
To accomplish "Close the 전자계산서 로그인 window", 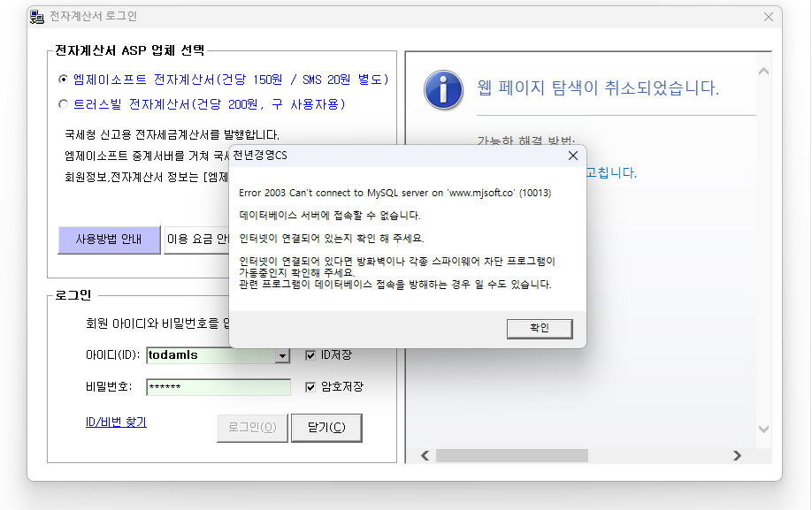I will [769, 17].
